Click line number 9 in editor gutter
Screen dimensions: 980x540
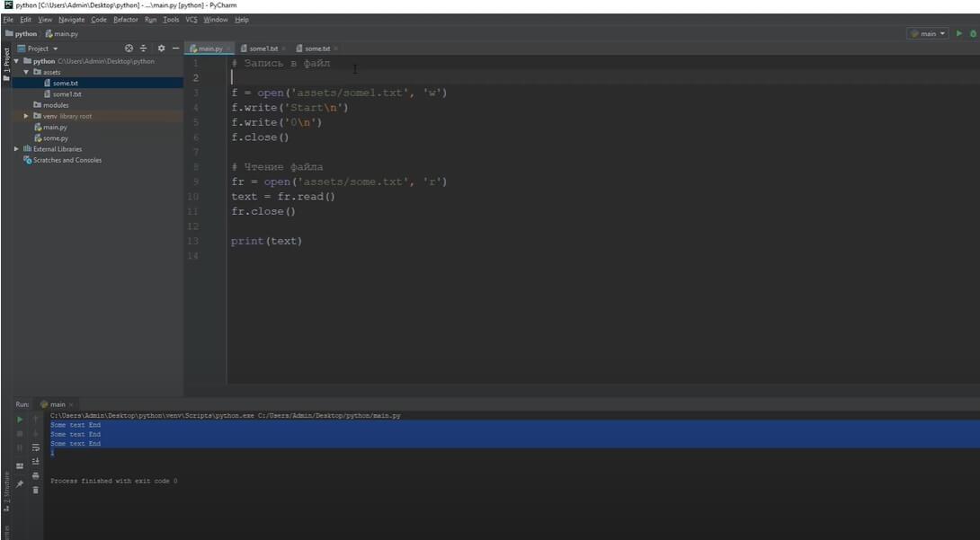(196, 181)
